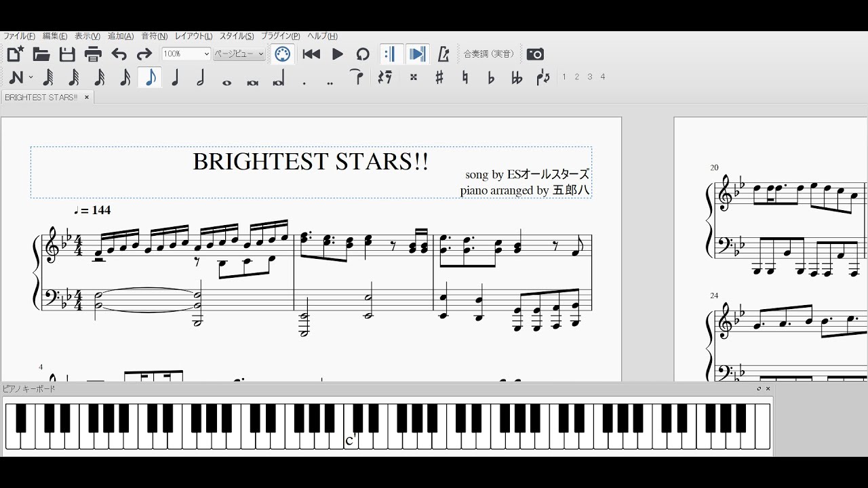Screen dimensions: 868x488
Task: Toggle loop playback
Action: [x=363, y=54]
